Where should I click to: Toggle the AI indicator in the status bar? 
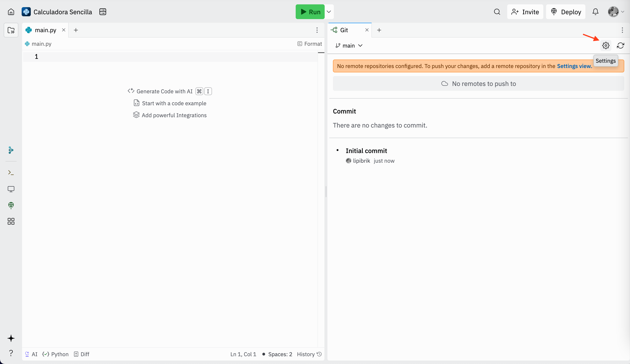[31, 354]
